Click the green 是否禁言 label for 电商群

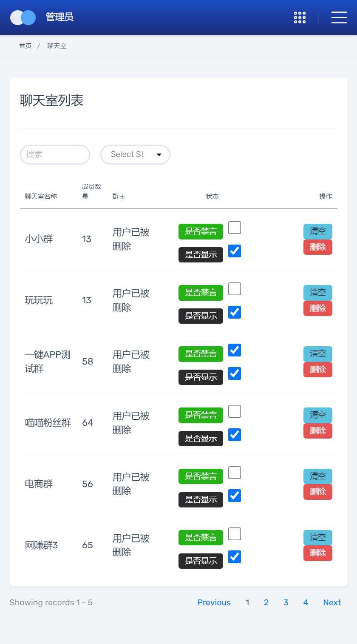coord(201,476)
